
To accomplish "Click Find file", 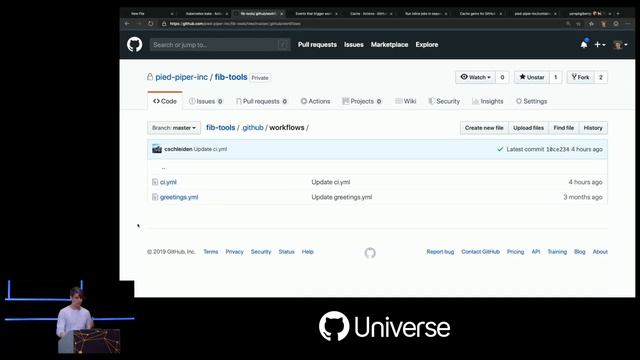I will pyautogui.click(x=564, y=128).
